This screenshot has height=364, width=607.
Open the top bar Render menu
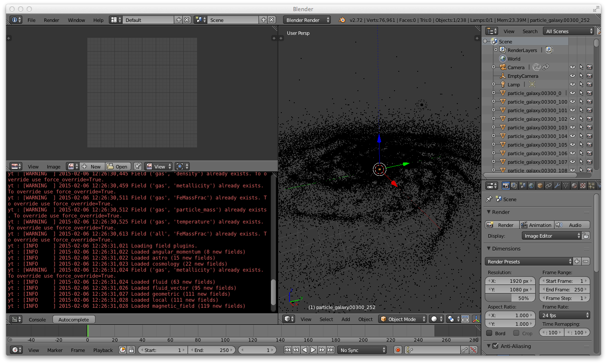point(51,20)
